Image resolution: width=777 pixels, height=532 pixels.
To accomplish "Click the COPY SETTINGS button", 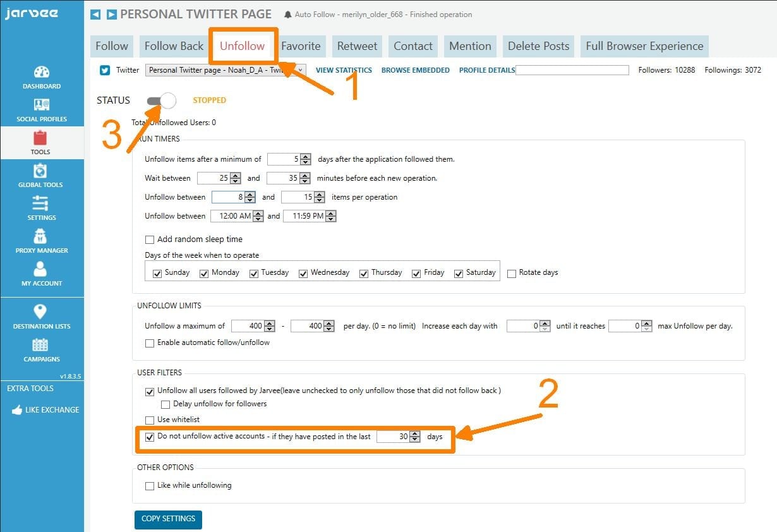I will (168, 519).
